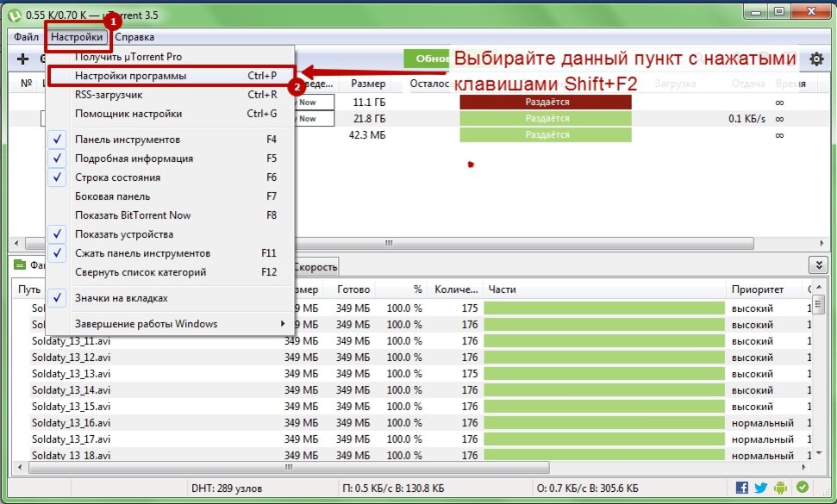
Task: Click upload speed О: 0.7 КБ/с status
Action: pyautogui.click(x=587, y=488)
